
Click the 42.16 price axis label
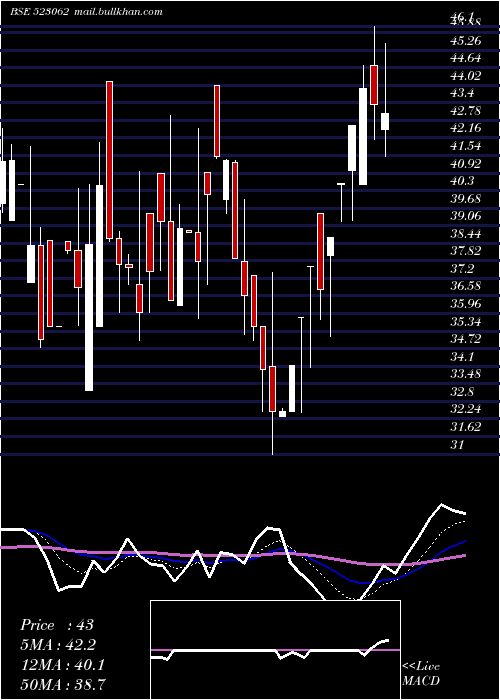(466, 128)
